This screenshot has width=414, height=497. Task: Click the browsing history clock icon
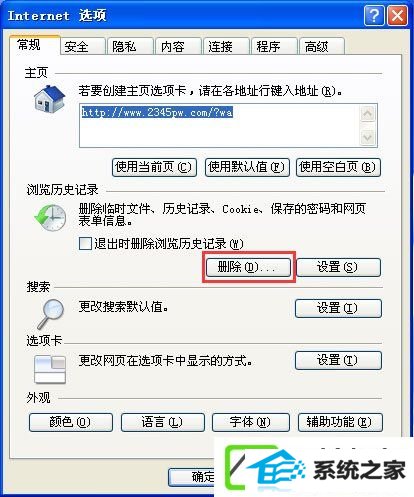pyautogui.click(x=50, y=218)
